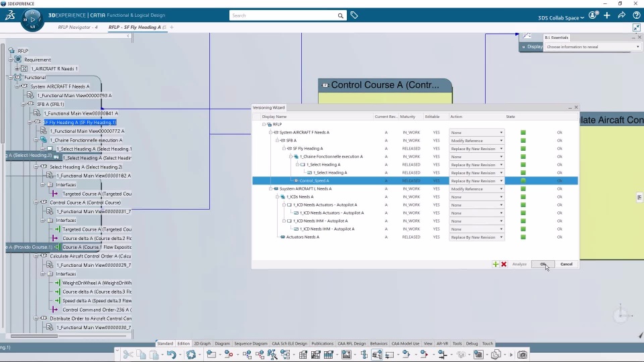Collapse Control Course A node in tree
Image resolution: width=644 pixels, height=362 pixels.
[x=36, y=202]
